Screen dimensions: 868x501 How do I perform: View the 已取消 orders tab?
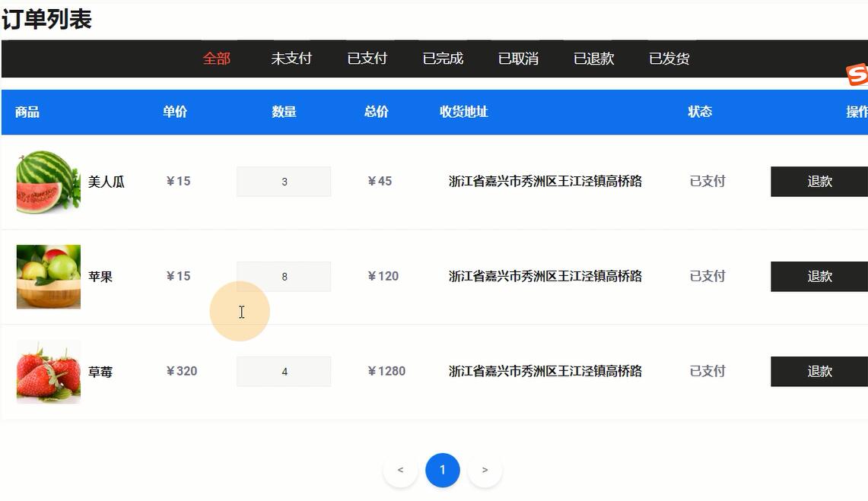pos(518,59)
